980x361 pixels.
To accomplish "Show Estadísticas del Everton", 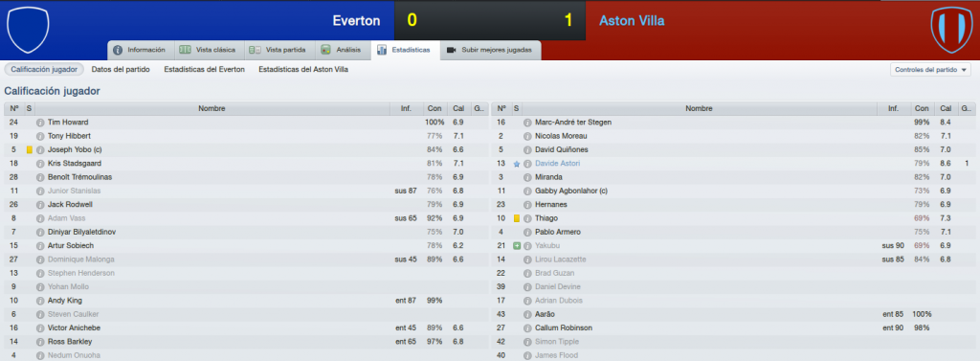I will 205,70.
